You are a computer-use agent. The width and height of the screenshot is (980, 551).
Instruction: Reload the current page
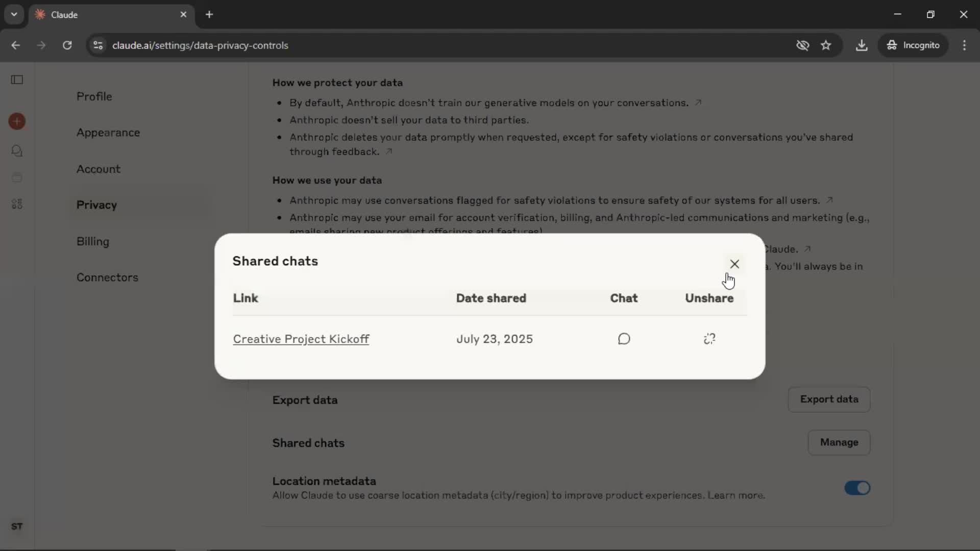click(67, 45)
